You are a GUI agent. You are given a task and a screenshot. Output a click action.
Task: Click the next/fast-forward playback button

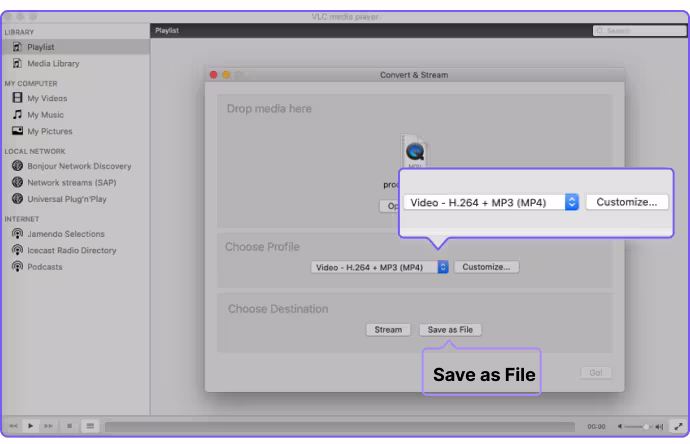[x=48, y=426]
